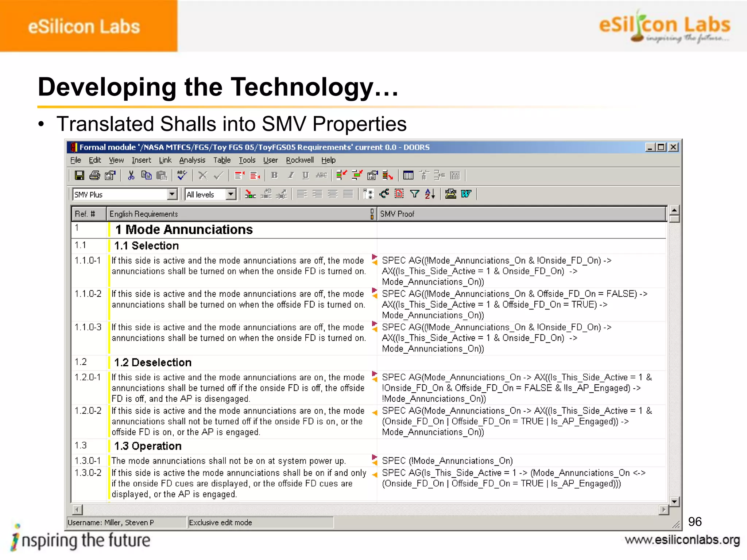Open the File menu
The height and width of the screenshot is (560, 747).
[x=76, y=160]
